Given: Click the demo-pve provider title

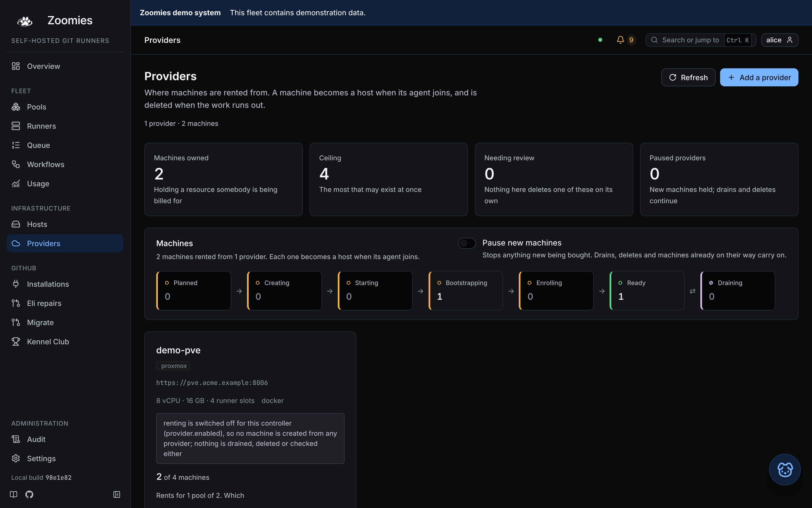Looking at the screenshot, I should point(178,350).
